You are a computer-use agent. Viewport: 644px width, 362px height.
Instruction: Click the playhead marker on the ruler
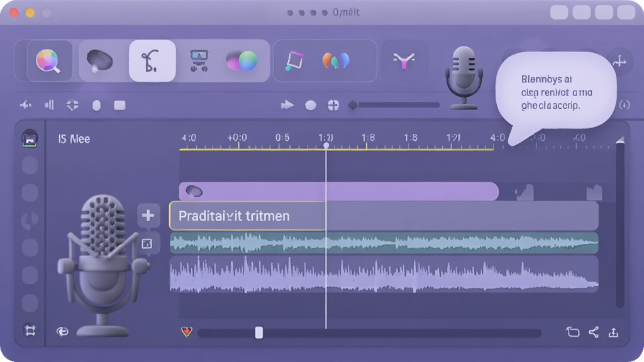326,145
